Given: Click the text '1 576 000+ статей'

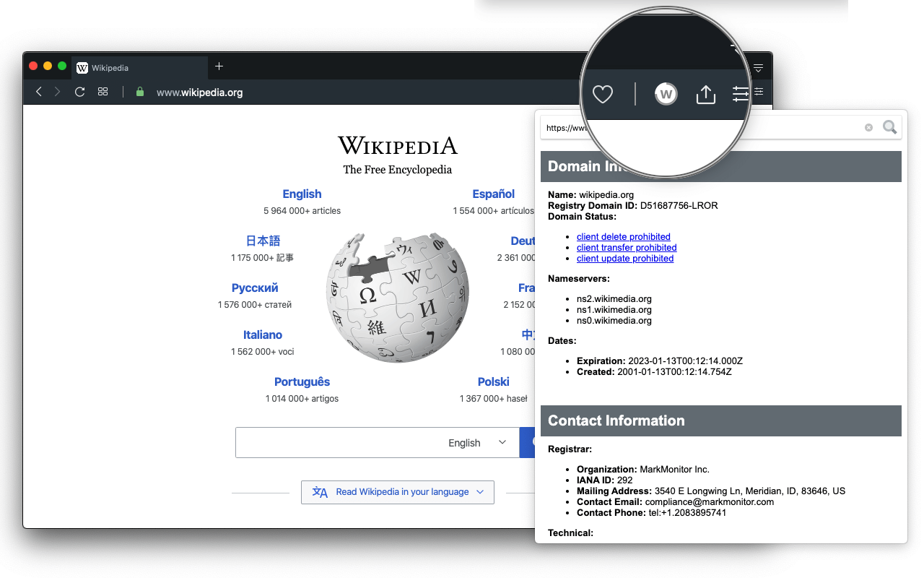Looking at the screenshot, I should (255, 305).
